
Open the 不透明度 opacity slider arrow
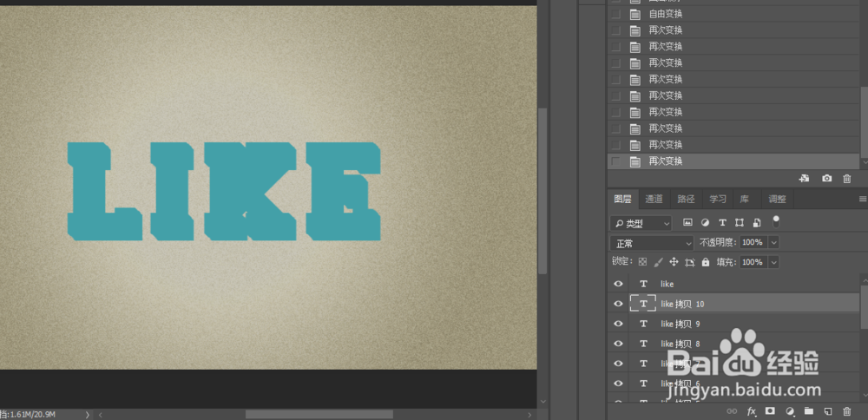(774, 242)
